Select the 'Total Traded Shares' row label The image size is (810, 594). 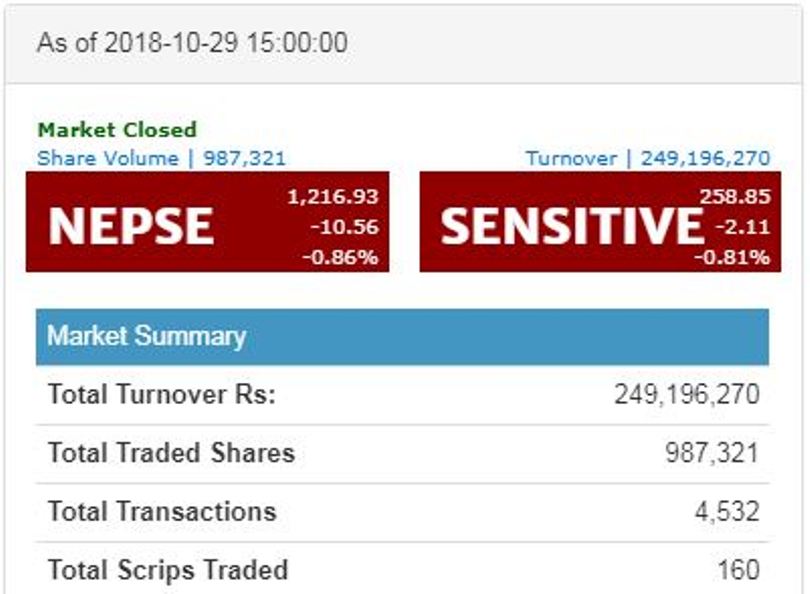[171, 453]
